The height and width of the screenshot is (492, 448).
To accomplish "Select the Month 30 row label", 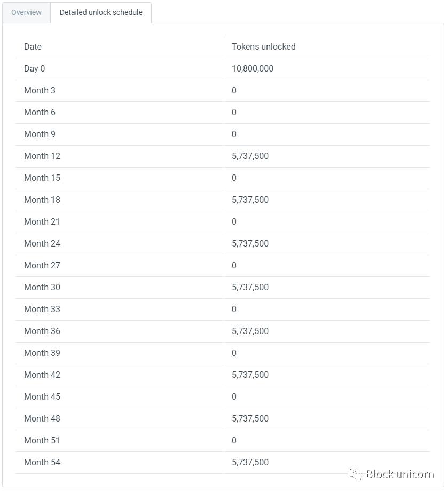I will click(x=42, y=287).
